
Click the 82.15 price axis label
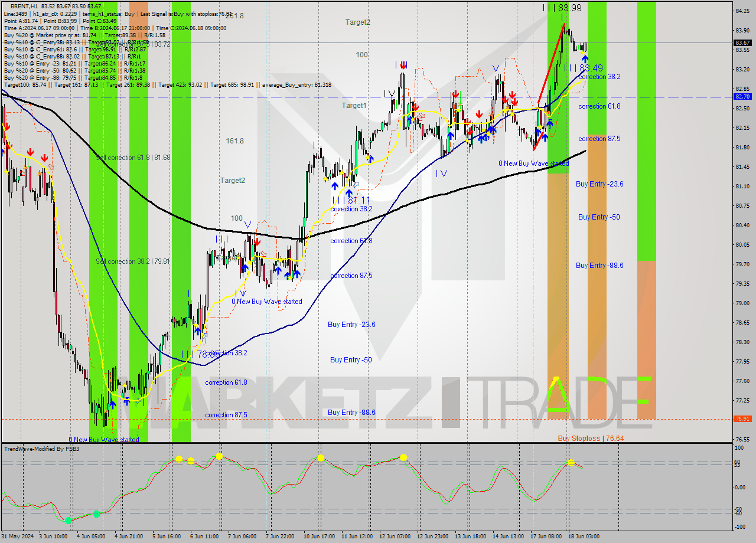[x=742, y=127]
